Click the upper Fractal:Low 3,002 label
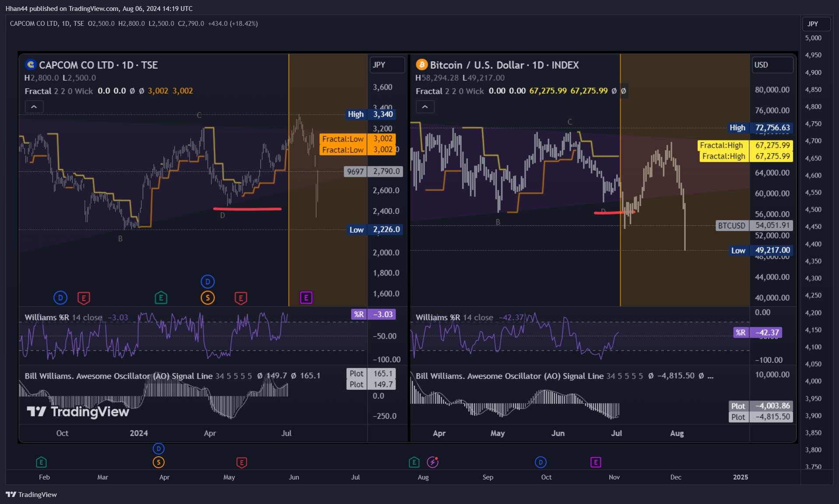839x504 pixels. click(x=358, y=139)
